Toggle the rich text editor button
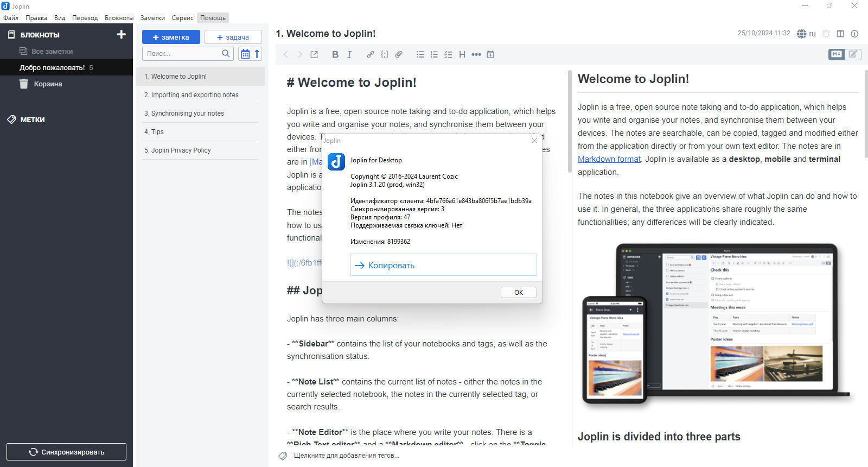 [x=853, y=54]
